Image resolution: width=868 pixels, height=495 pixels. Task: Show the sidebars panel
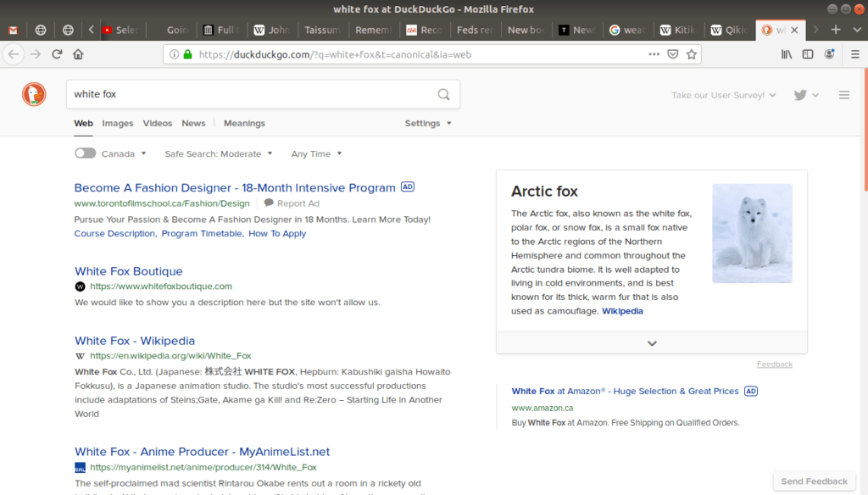(x=808, y=54)
